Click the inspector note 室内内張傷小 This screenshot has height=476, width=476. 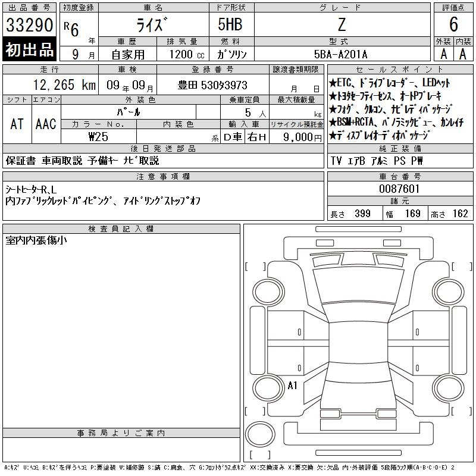[x=36, y=240]
